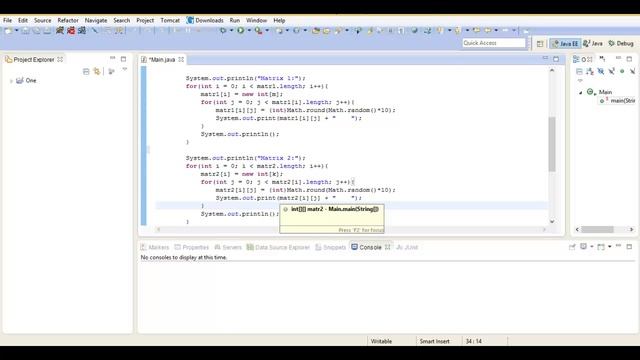Switch to the Properties tab
This screenshot has width=640, height=360.
pos(191,247)
